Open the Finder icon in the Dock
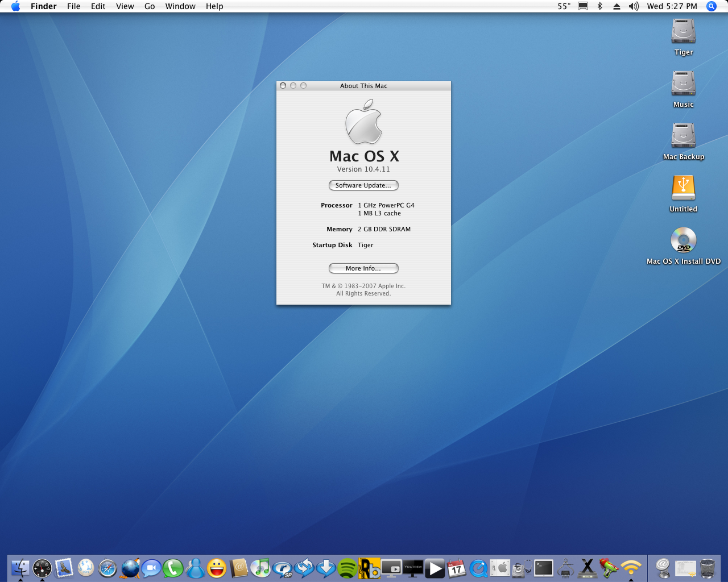This screenshot has width=728, height=582. 20,568
